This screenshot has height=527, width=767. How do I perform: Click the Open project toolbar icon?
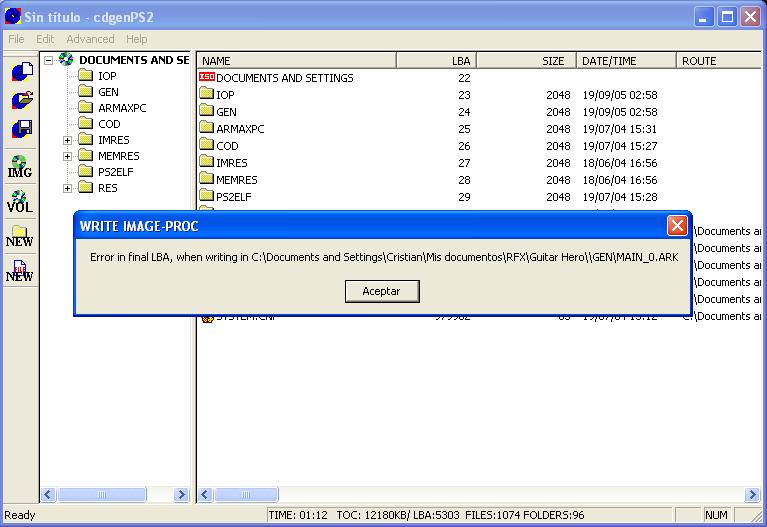pyautogui.click(x=20, y=100)
